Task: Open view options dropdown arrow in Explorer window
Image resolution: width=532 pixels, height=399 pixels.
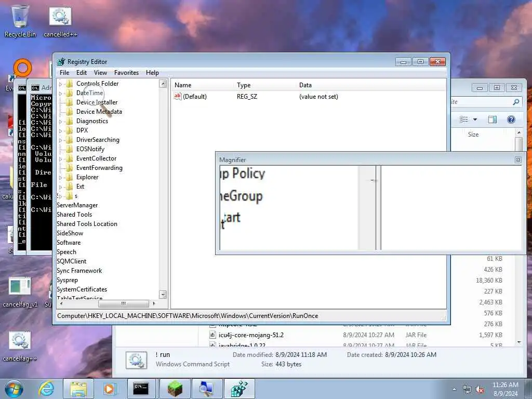Action: coord(475,119)
